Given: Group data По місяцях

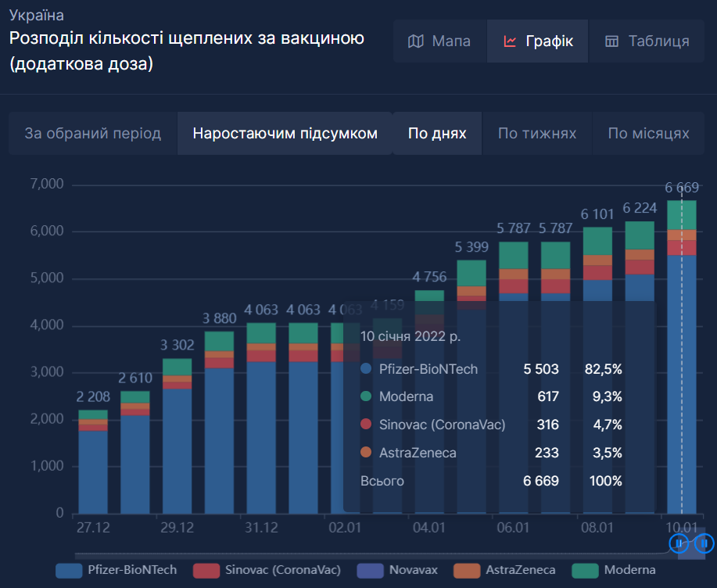Looking at the screenshot, I should pyautogui.click(x=648, y=134).
